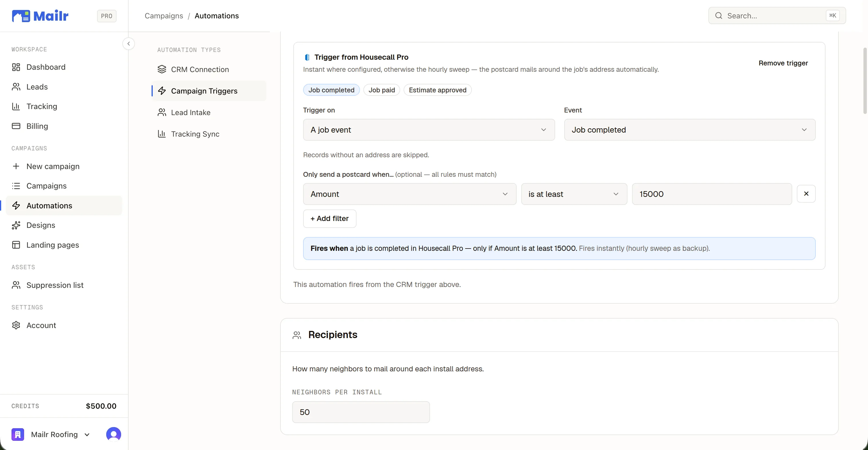
Task: Click the $500.00 credits balance
Action: coord(101,406)
